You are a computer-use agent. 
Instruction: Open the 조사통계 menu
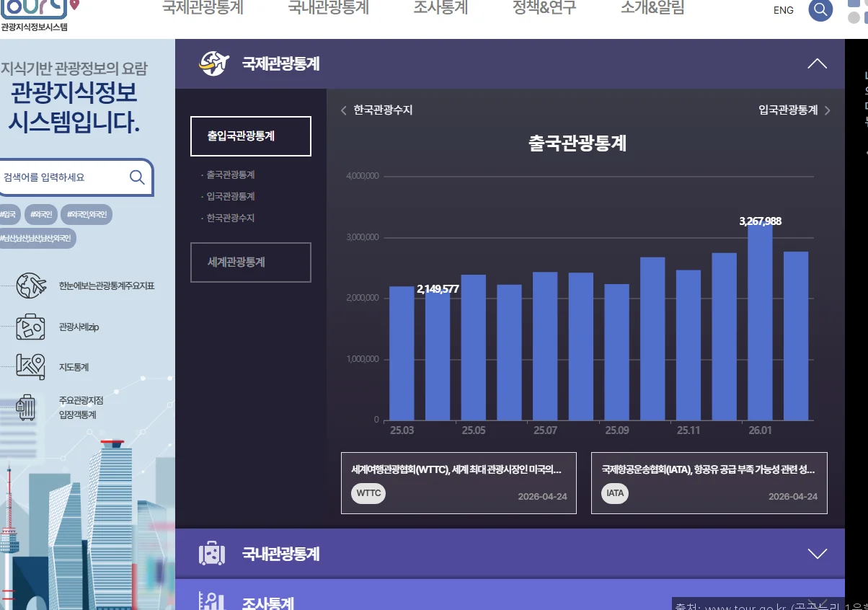[440, 9]
